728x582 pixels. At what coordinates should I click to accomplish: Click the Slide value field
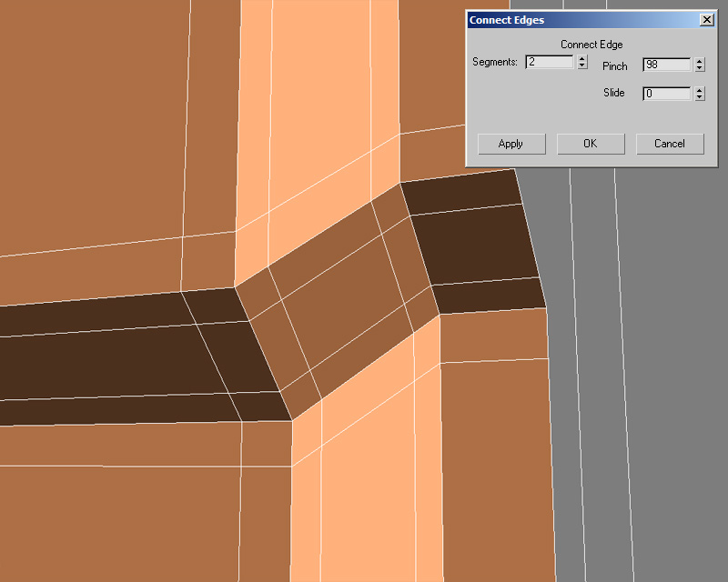pyautogui.click(x=667, y=94)
